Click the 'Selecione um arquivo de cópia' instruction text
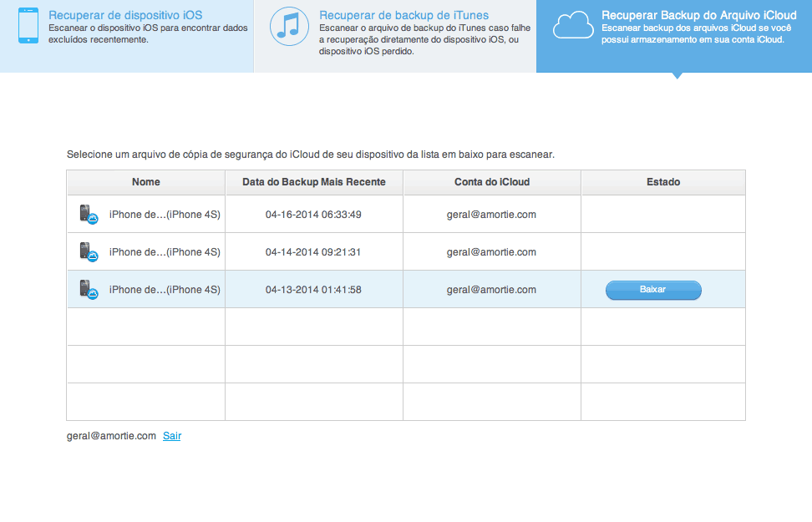This screenshot has width=812, height=522. tap(310, 155)
